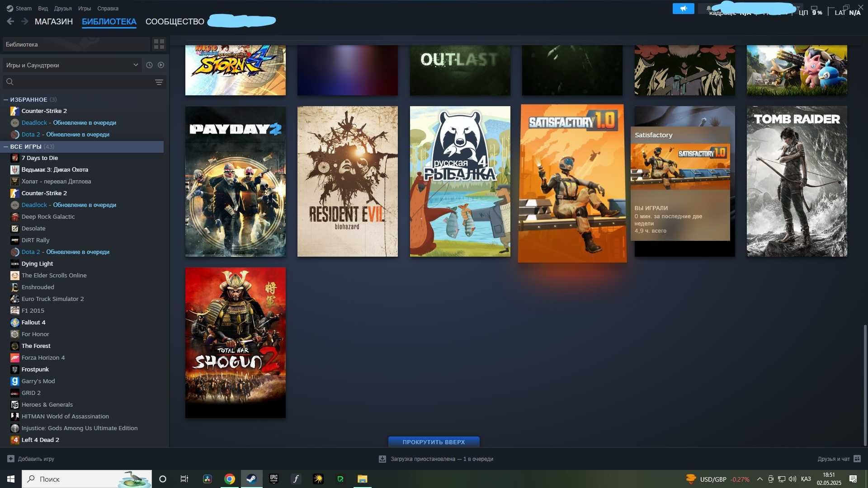The width and height of the screenshot is (868, 488).
Task: Click the Forza Horizon 4 icon
Action: [15, 357]
